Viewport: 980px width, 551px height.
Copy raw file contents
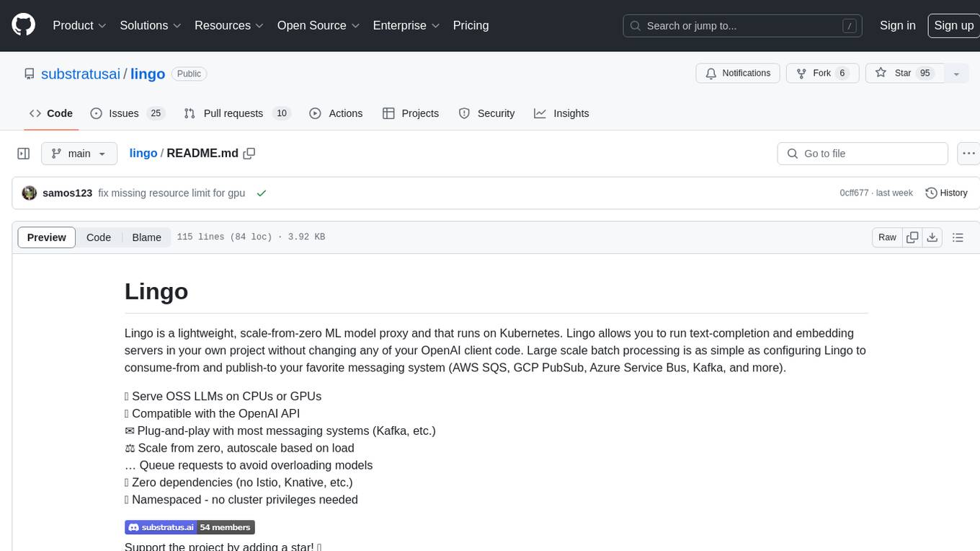[913, 237]
